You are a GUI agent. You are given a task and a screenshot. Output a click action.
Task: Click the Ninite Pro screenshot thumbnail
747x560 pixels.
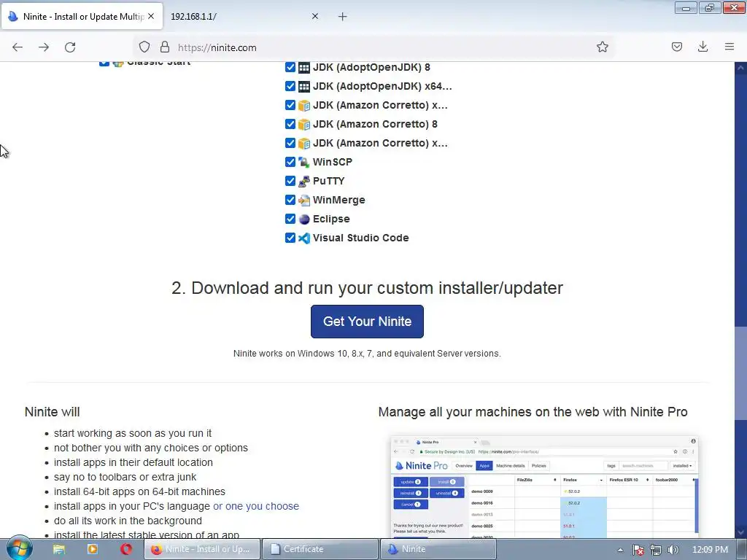click(544, 486)
